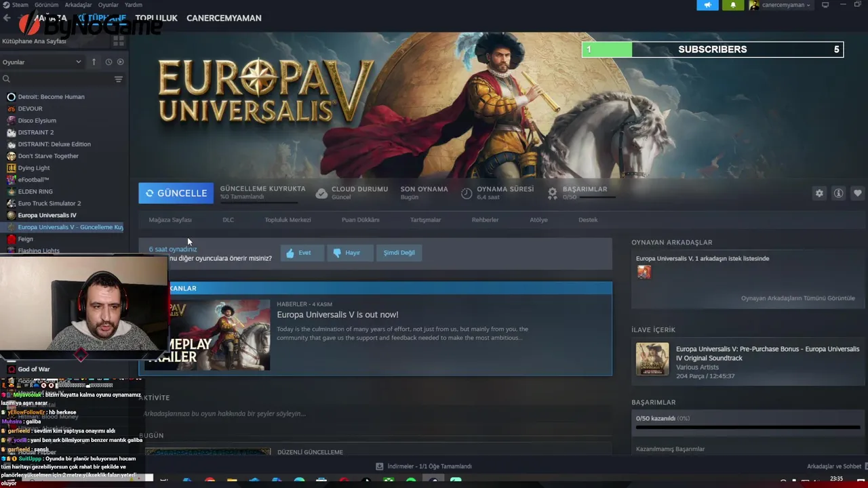This screenshot has width=868, height=488.
Task: Click the Evet thumbs-up button
Action: pyautogui.click(x=302, y=253)
